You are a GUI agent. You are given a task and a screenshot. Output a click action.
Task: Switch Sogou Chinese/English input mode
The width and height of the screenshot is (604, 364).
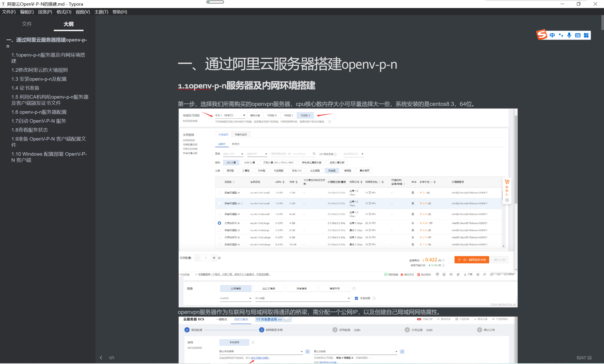(552, 35)
